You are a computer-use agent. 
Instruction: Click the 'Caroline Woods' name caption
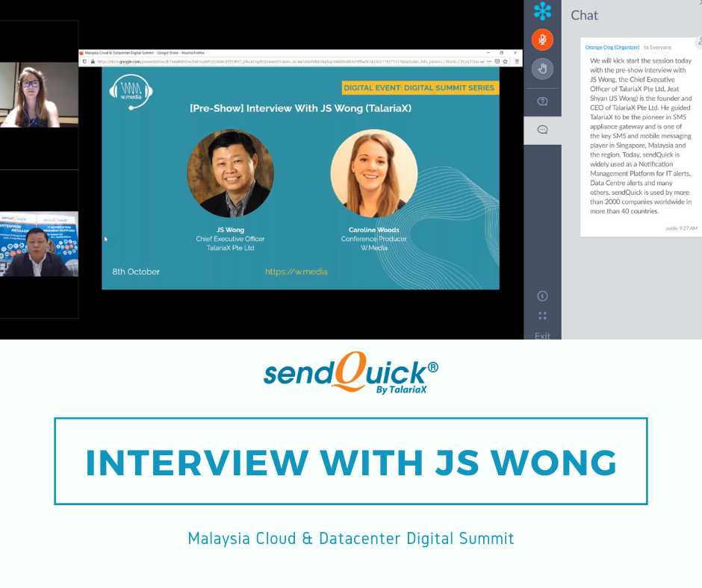pyautogui.click(x=374, y=230)
